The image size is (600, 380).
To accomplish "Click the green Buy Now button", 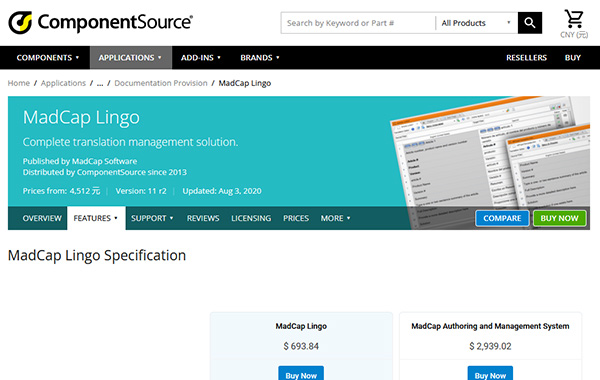I will [559, 218].
